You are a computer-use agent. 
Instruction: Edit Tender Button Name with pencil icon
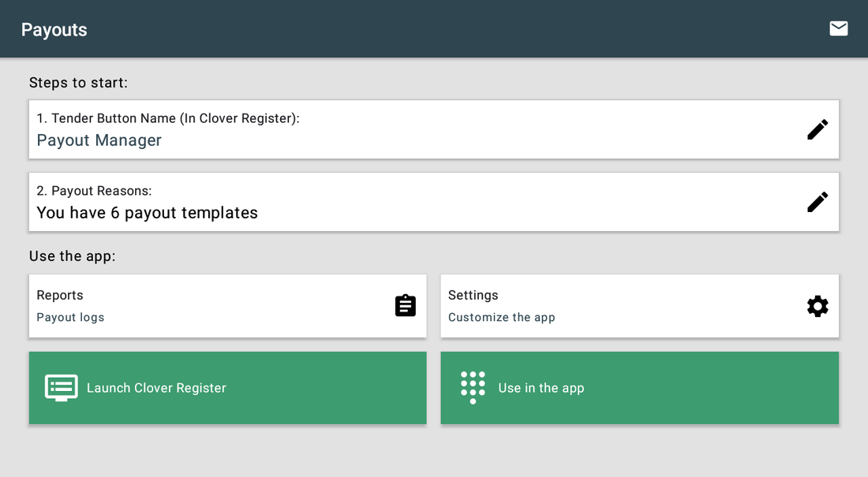click(x=817, y=129)
